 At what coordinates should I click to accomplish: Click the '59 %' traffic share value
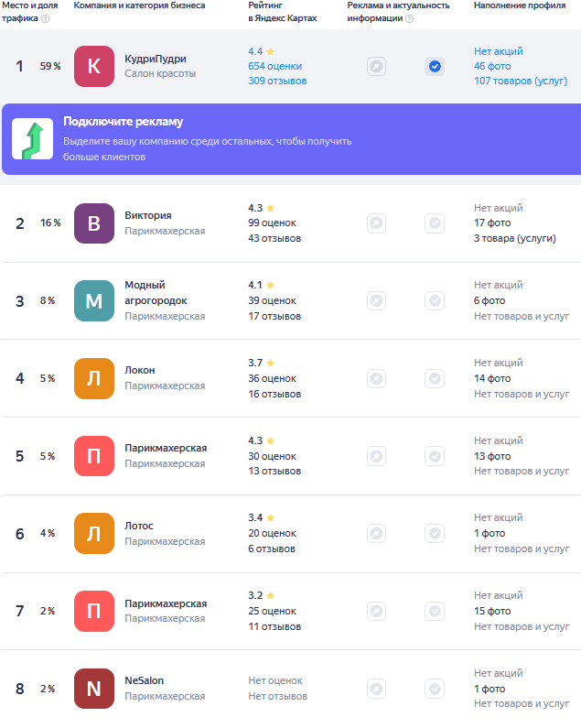tap(50, 67)
